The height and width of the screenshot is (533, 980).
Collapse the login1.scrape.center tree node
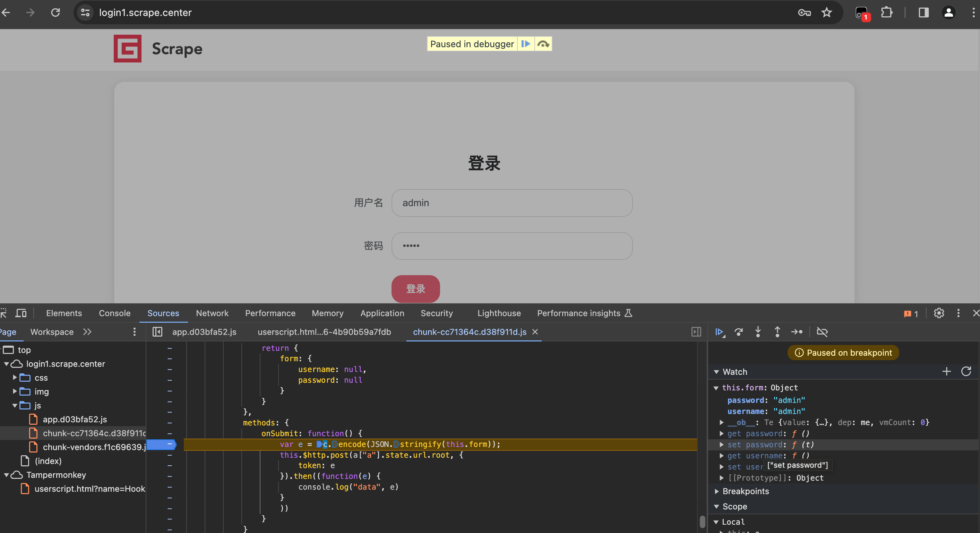pos(7,364)
